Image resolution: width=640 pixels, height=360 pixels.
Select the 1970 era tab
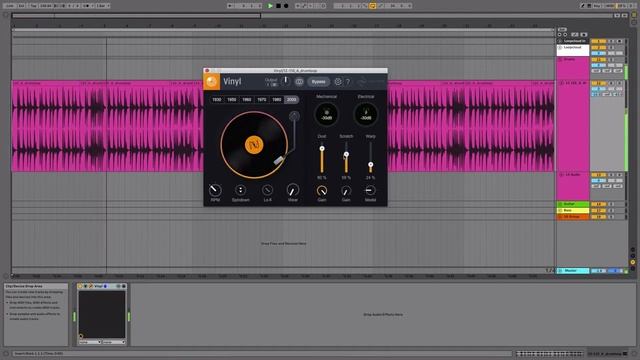262,100
